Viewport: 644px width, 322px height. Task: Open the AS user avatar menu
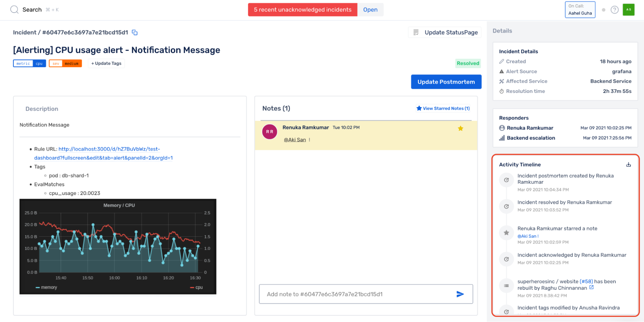point(628,10)
